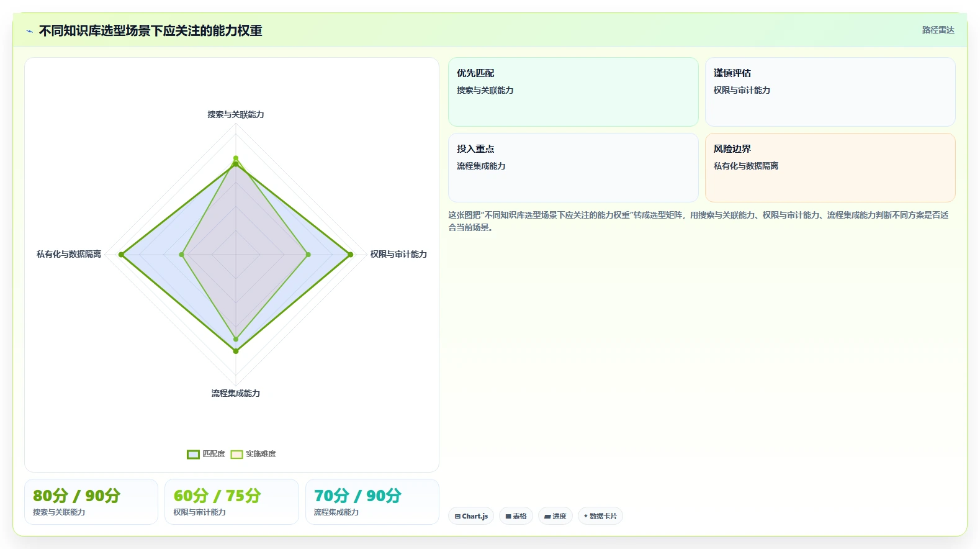The height and width of the screenshot is (549, 980).
Task: Open the 投入重点 card
Action: [573, 168]
